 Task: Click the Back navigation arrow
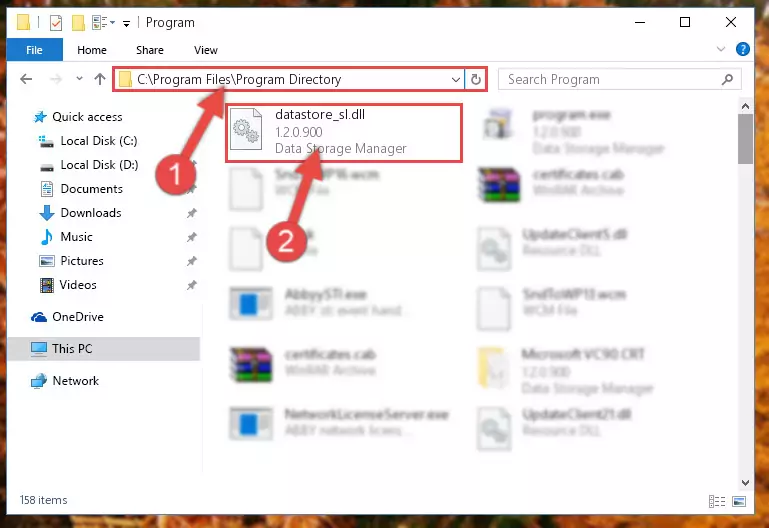click(x=26, y=79)
